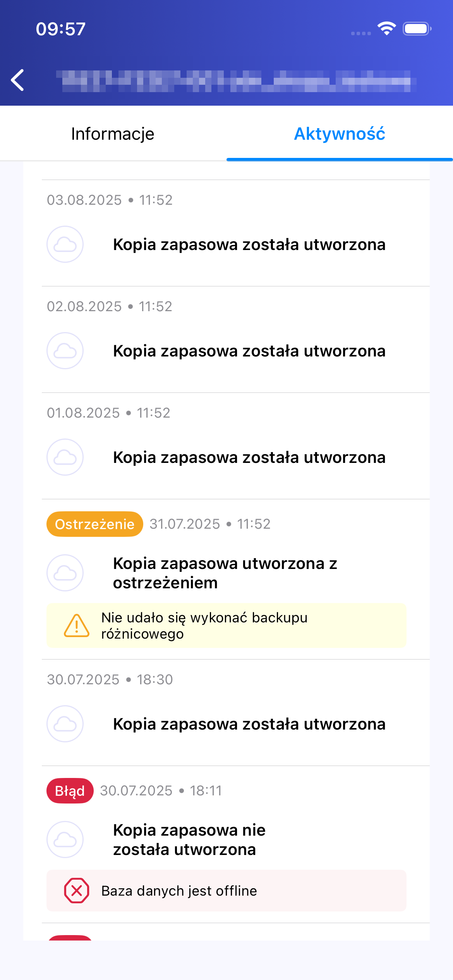The image size is (453, 980).
Task: Switch to the Informacje tab
Action: pos(113,134)
